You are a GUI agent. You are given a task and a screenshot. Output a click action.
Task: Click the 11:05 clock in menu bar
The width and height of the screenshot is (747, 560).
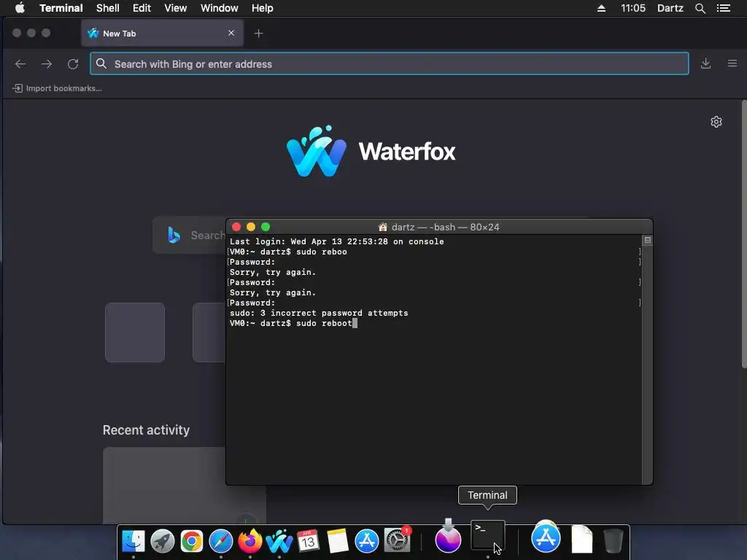tap(633, 8)
